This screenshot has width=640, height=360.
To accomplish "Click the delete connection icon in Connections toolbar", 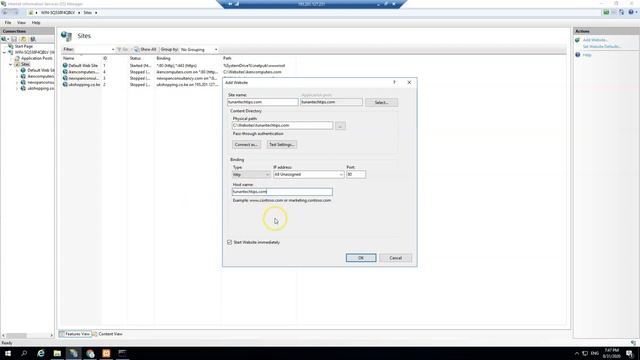I will 33,39.
